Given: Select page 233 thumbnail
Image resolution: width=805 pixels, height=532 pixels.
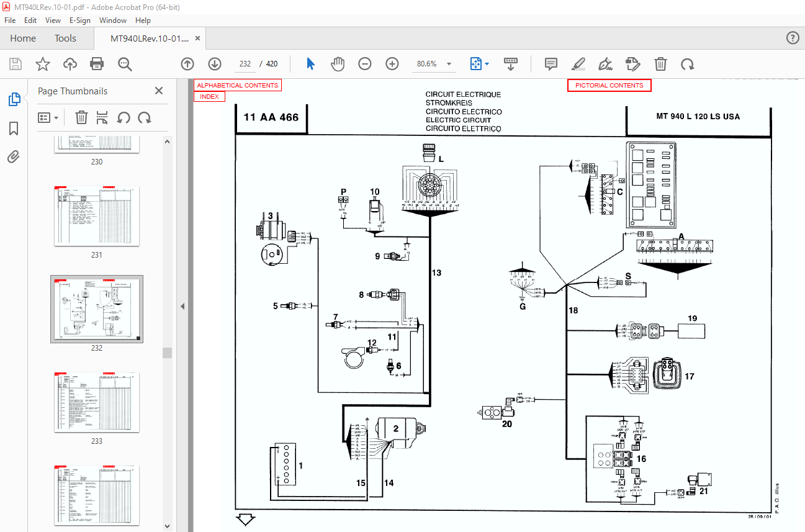Looking at the screenshot, I should click(97, 402).
